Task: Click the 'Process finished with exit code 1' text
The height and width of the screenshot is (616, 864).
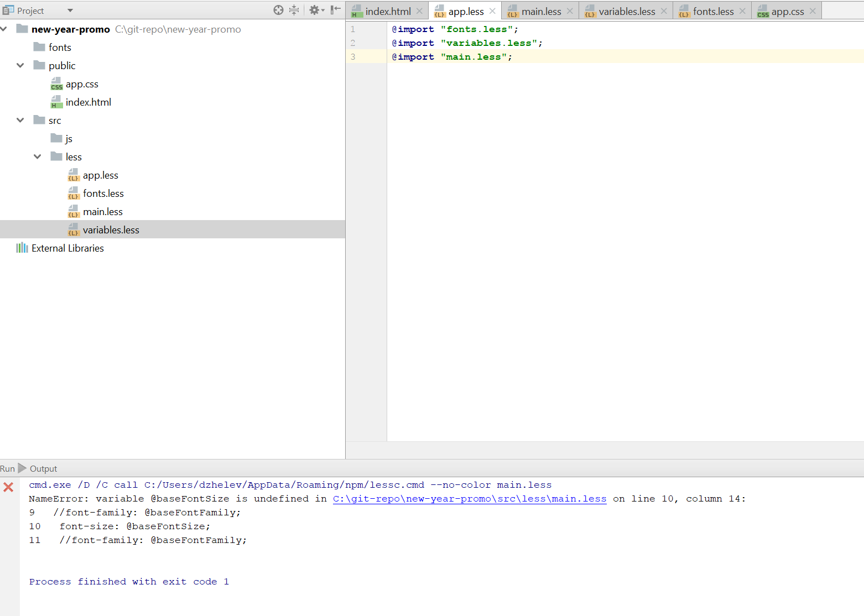Action: coord(129,582)
